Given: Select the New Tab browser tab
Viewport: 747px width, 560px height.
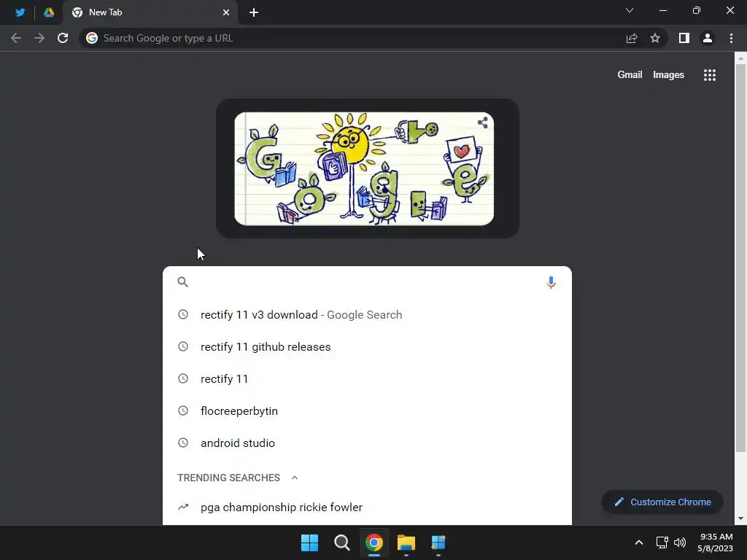Looking at the screenshot, I should tap(149, 12).
